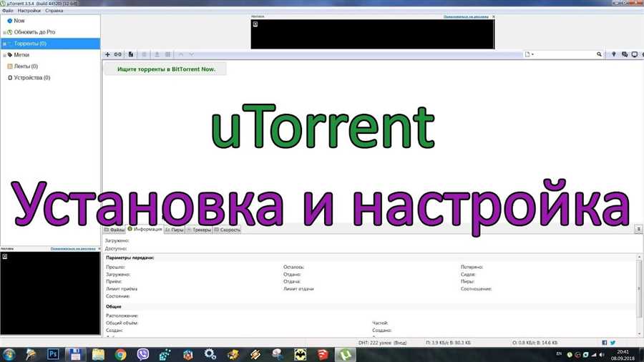This screenshot has width=644, height=362.
Task: Open the Справка menu
Action: (54, 11)
